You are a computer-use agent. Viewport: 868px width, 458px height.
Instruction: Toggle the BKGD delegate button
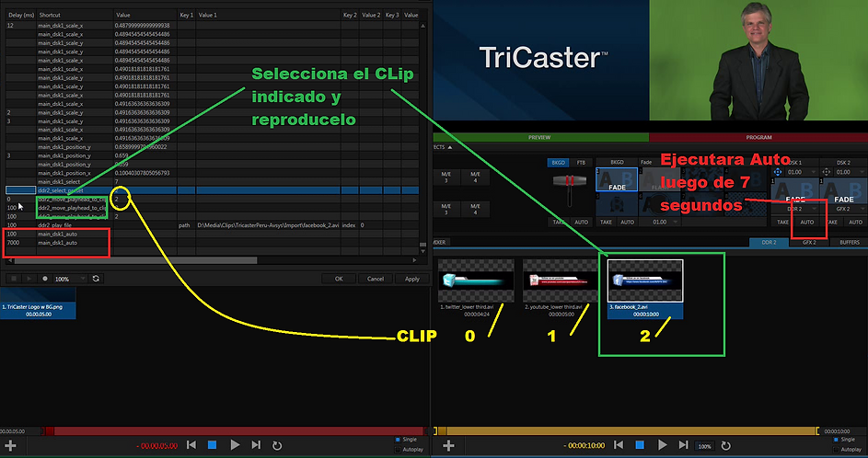tap(558, 163)
